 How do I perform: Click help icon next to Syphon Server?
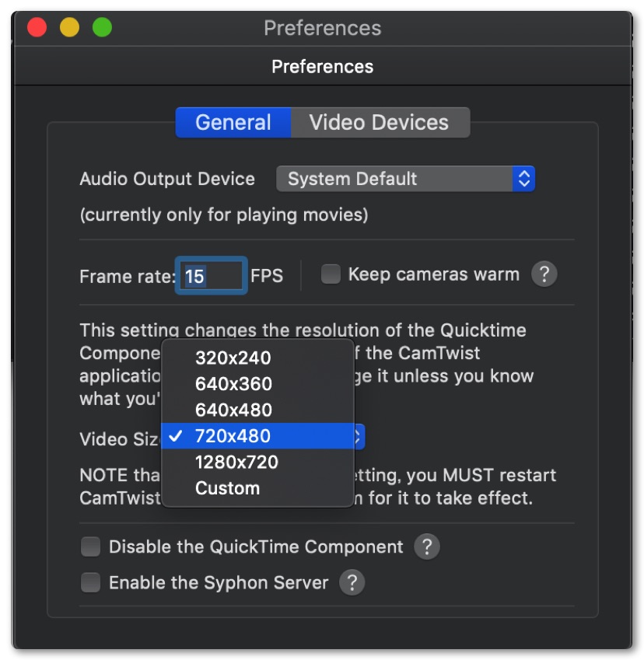coord(352,582)
